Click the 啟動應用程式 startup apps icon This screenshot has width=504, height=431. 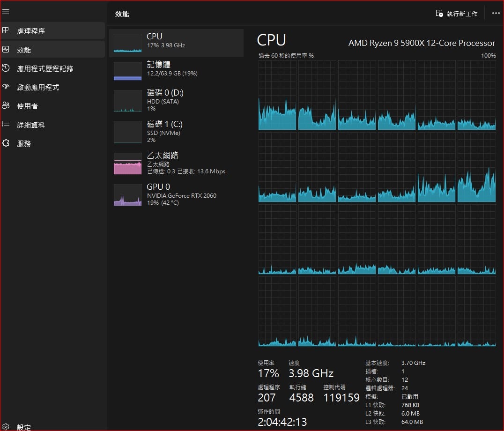pyautogui.click(x=6, y=87)
